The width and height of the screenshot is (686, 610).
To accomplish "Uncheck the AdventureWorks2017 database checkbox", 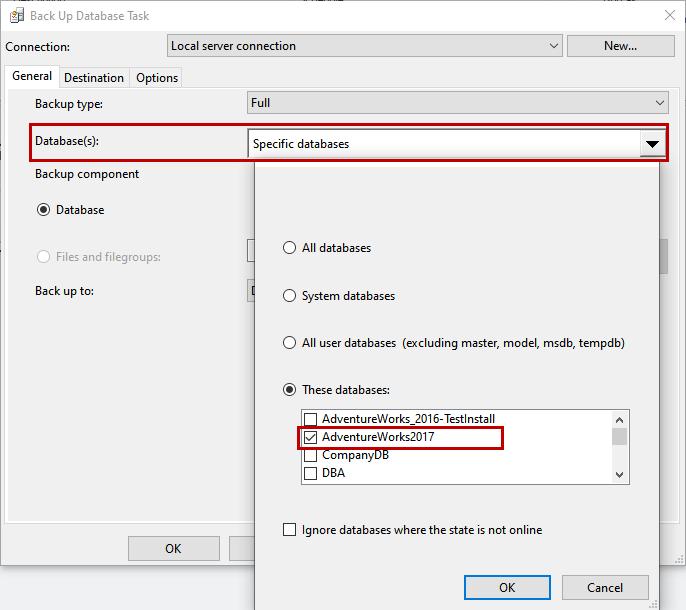I will 311,437.
